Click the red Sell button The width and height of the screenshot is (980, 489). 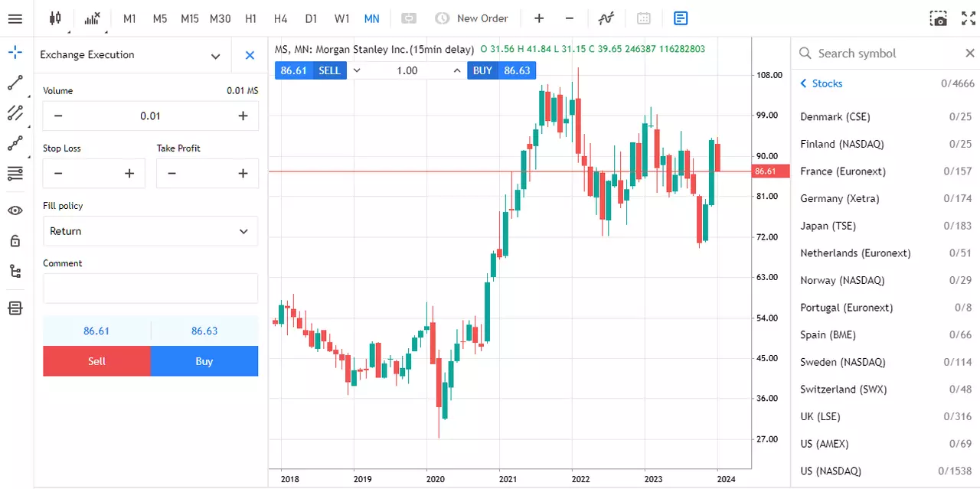(96, 361)
